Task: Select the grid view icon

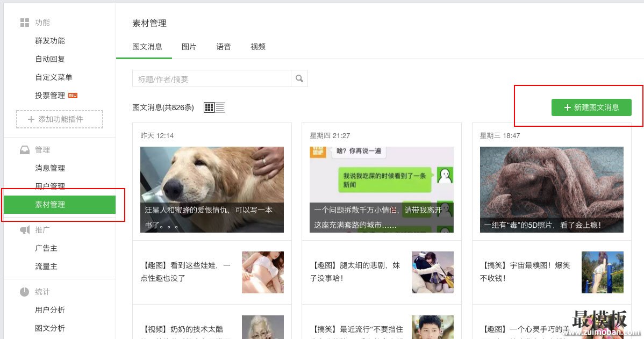Action: click(x=209, y=106)
